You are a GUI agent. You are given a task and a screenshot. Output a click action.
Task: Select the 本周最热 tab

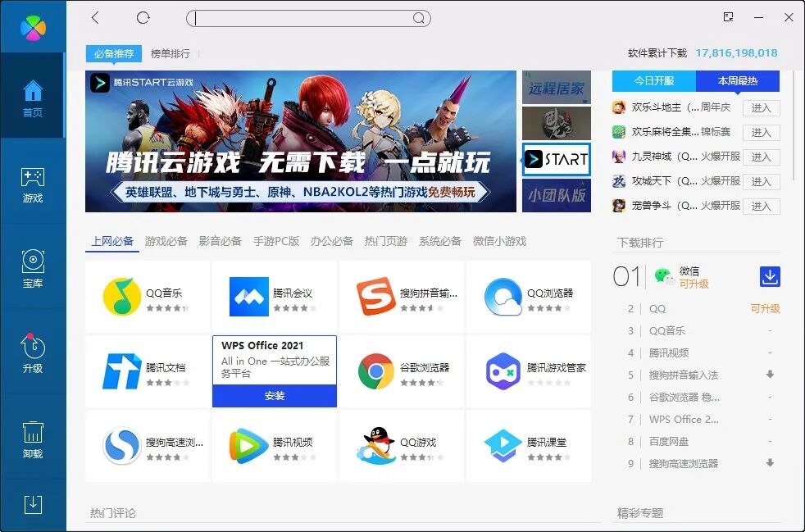tap(738, 81)
